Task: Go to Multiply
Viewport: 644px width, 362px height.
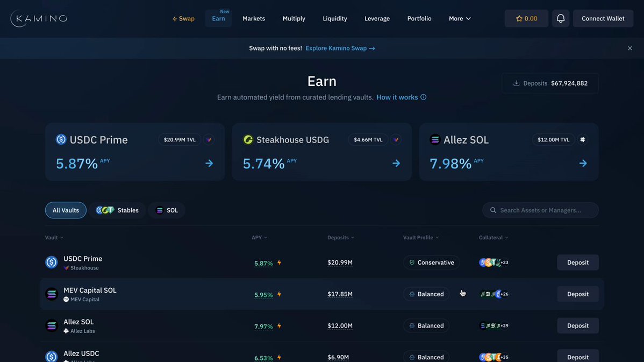Action: [x=294, y=18]
